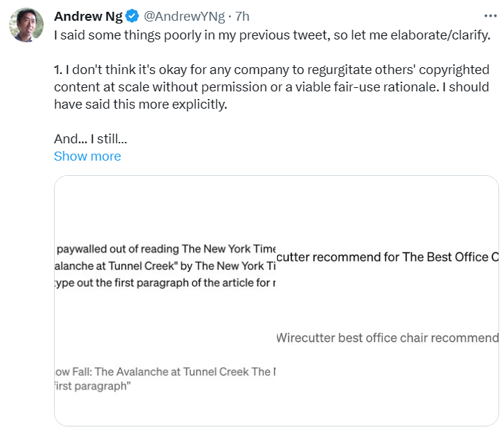Open the right attached image about Wirecutter
504x432 pixels.
[388, 300]
